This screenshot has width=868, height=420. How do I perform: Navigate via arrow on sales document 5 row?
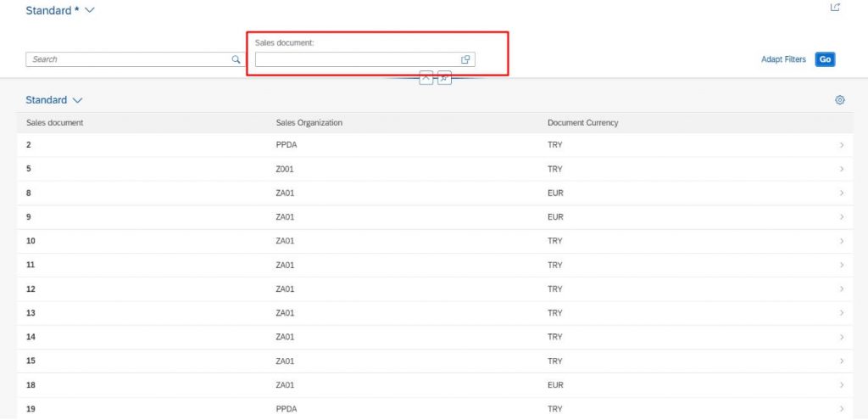842,169
